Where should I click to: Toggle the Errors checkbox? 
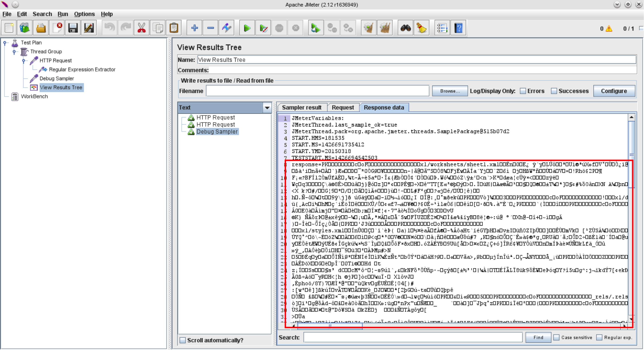coord(522,91)
